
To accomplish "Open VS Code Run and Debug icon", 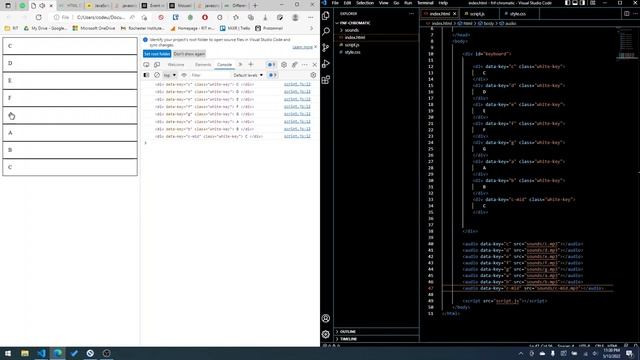I will point(326,64).
